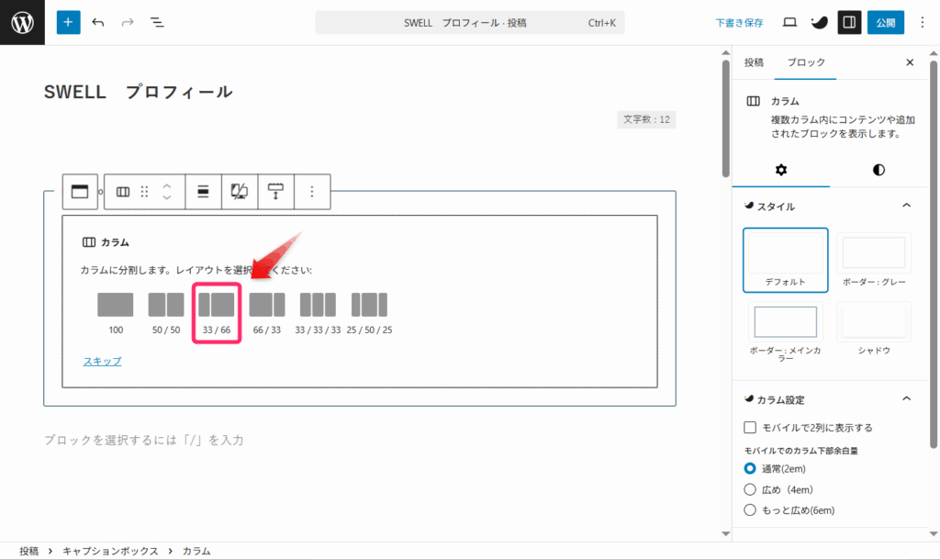940x560 pixels.
Task: Select the もっと広め(6em) radio option
Action: [x=749, y=510]
